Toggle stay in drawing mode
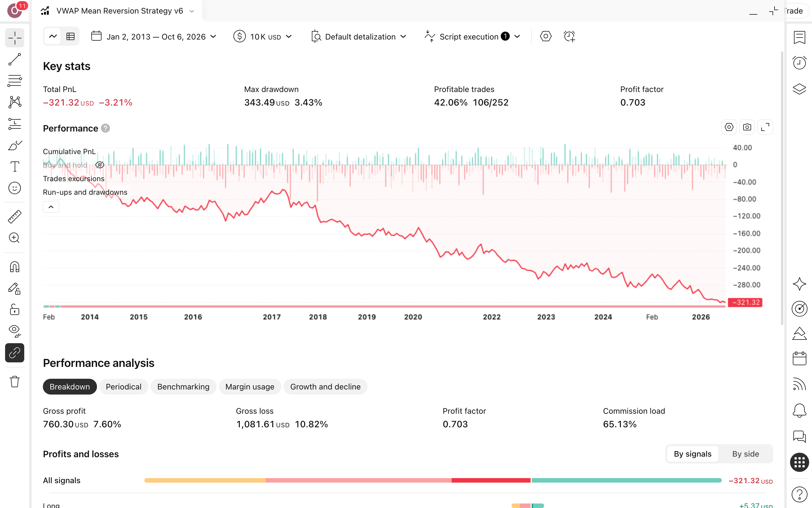The image size is (812, 508). coord(15,289)
